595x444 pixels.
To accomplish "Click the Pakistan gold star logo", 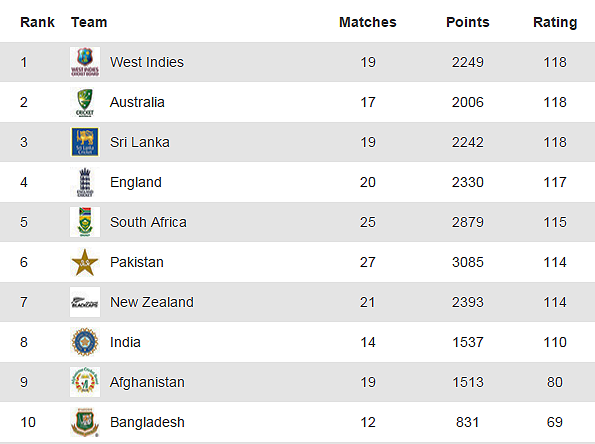I will pos(85,262).
